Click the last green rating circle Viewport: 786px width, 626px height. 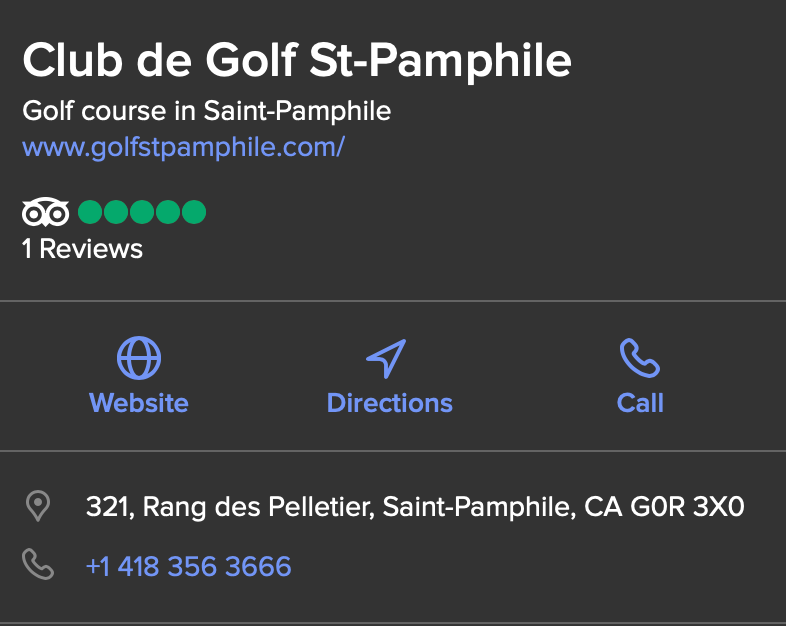pos(194,212)
